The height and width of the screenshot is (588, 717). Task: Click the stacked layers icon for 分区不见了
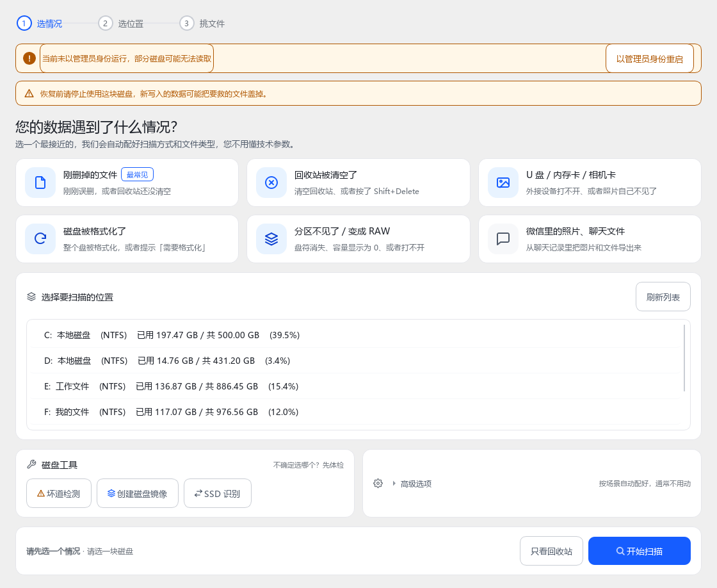271,239
